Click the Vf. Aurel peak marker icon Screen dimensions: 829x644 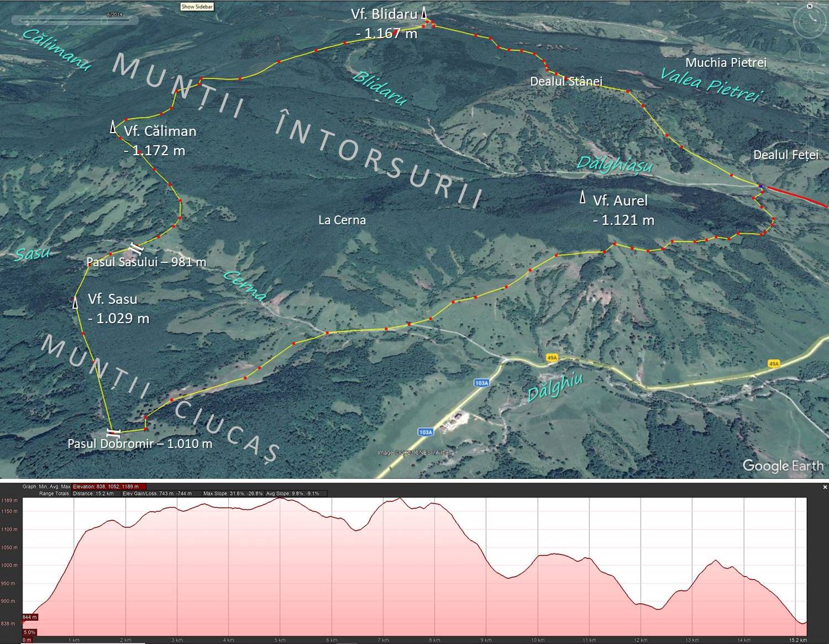point(583,197)
